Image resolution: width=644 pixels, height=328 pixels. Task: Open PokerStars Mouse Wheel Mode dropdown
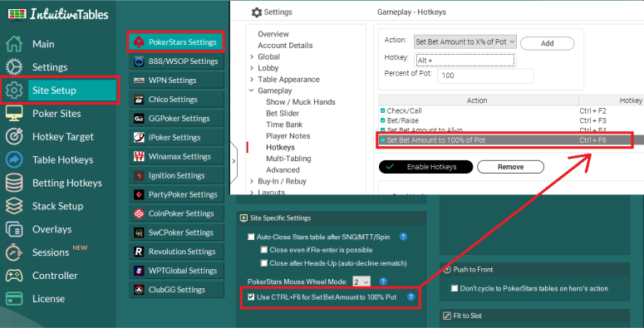[361, 281]
